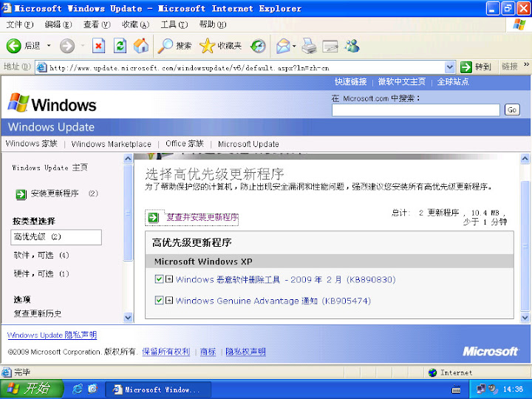Click the URL address field

point(245,68)
